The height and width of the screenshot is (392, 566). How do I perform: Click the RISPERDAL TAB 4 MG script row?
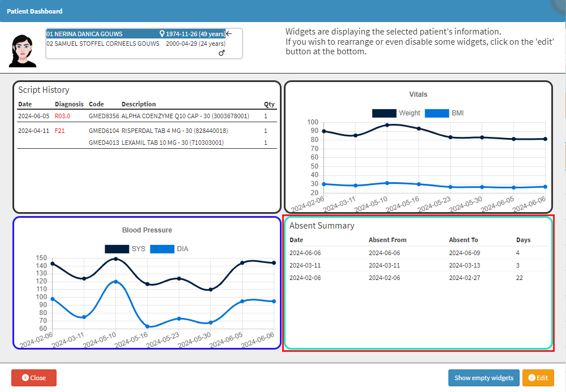175,131
